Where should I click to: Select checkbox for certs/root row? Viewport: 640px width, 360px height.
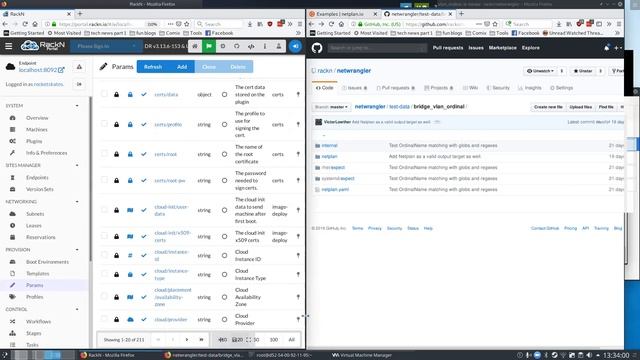[x=104, y=154]
